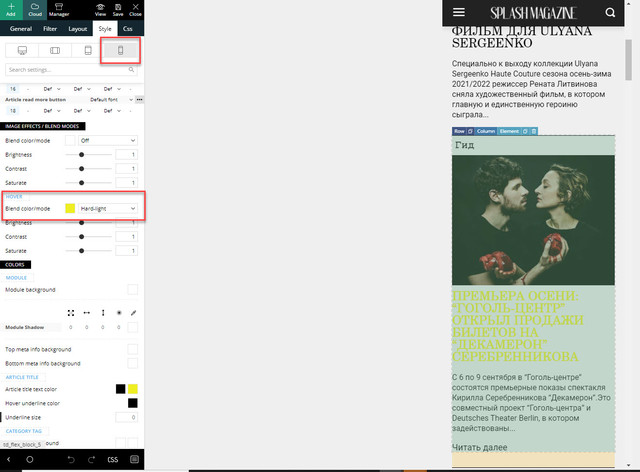This screenshot has height=472, width=640.
Task: Click the shadow spread icon above Module Shadow
Action: click(71, 313)
